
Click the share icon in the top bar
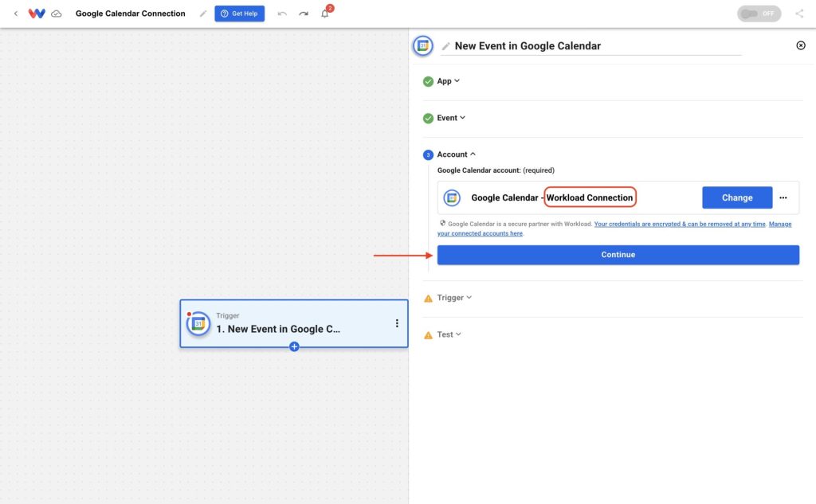(x=799, y=14)
